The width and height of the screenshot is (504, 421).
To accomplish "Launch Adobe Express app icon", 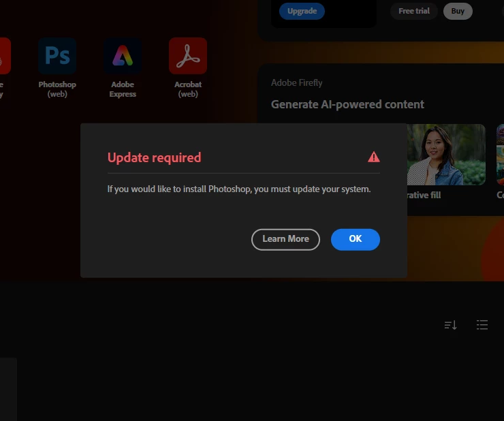I will 123,56.
